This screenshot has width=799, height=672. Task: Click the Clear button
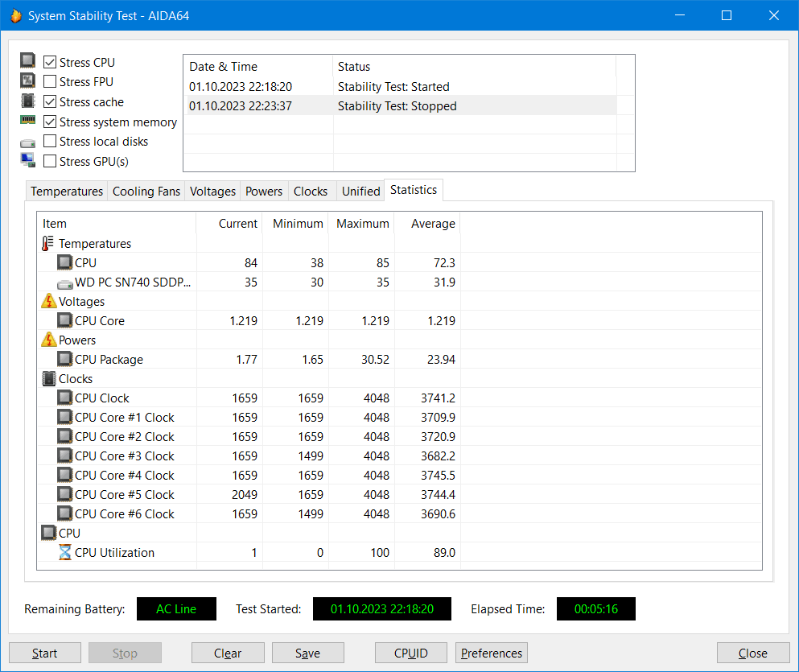pyautogui.click(x=228, y=653)
